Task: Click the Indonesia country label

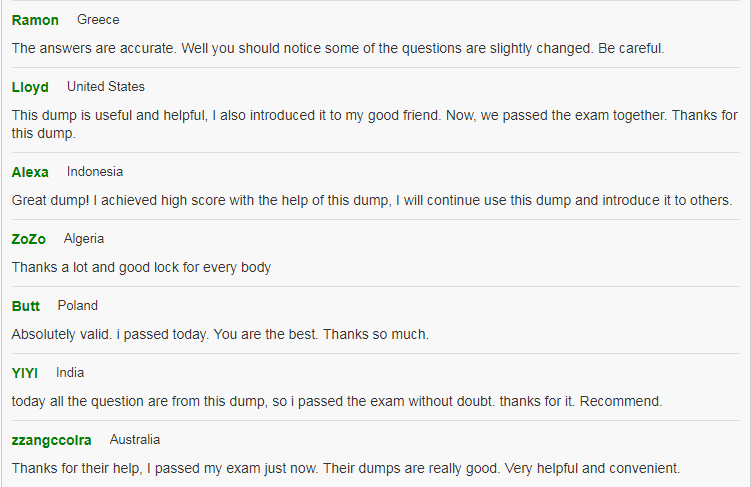Action: point(95,171)
